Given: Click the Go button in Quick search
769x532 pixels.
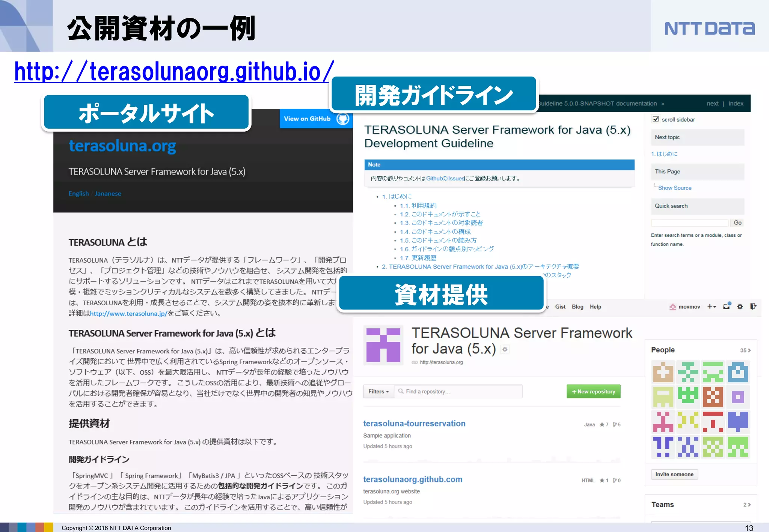Looking at the screenshot, I should 737,223.
